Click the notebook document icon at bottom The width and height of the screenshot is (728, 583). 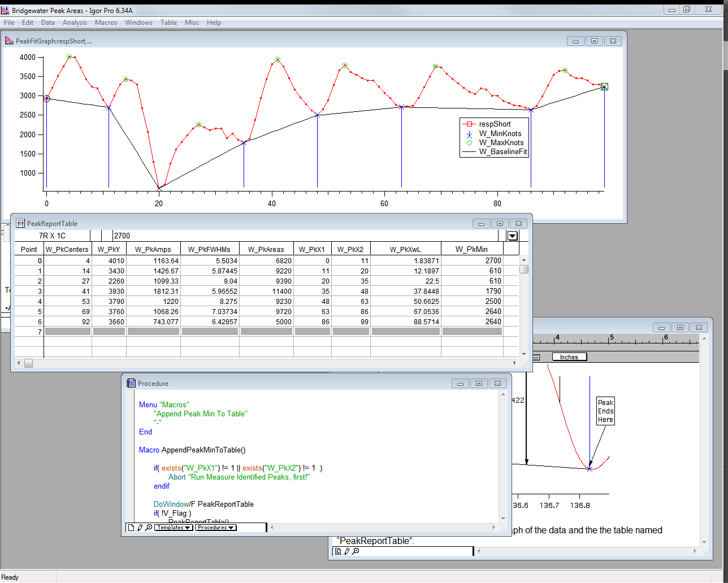337,551
